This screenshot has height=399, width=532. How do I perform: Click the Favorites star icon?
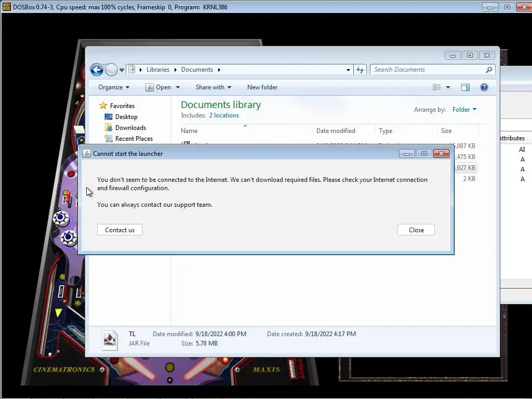point(103,105)
